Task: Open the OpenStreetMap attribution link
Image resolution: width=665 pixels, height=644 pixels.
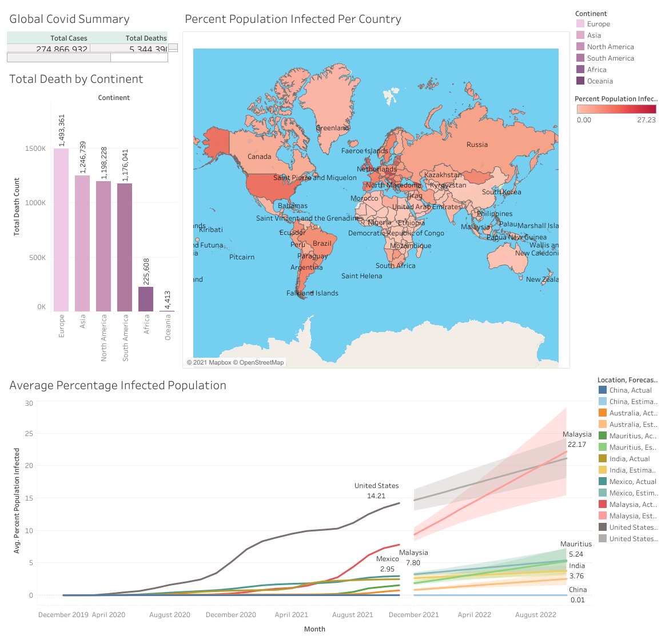Action: click(x=261, y=362)
